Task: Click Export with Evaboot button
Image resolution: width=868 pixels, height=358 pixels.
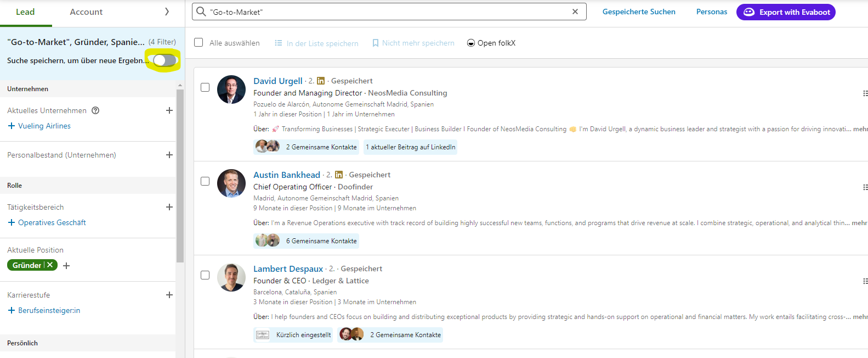Action: [786, 12]
